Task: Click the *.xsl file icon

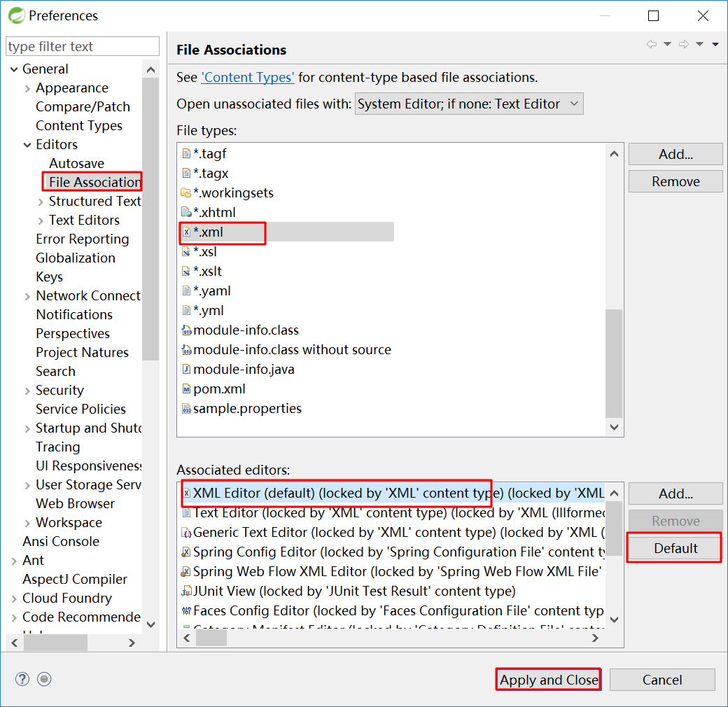Action: (x=186, y=251)
